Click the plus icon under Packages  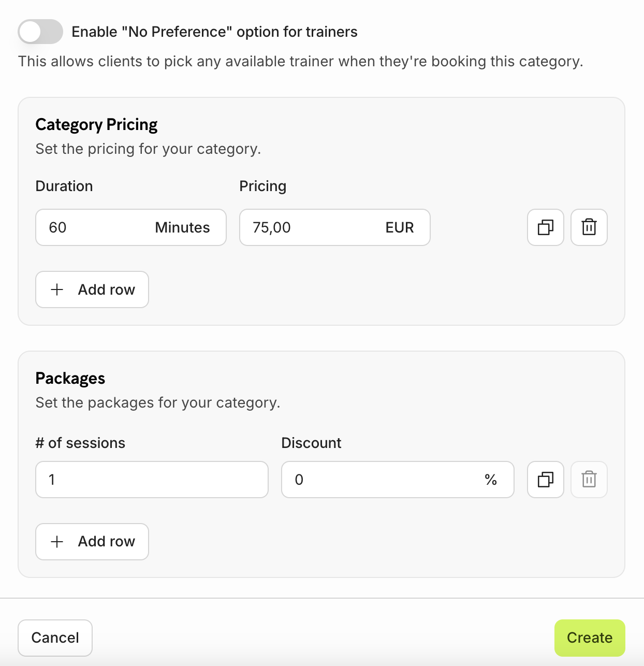tap(57, 542)
